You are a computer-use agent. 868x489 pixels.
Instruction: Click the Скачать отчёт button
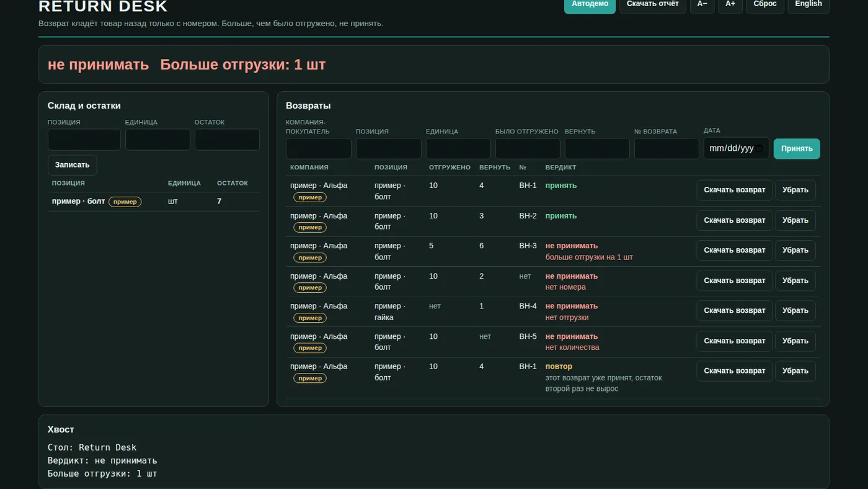click(x=653, y=4)
